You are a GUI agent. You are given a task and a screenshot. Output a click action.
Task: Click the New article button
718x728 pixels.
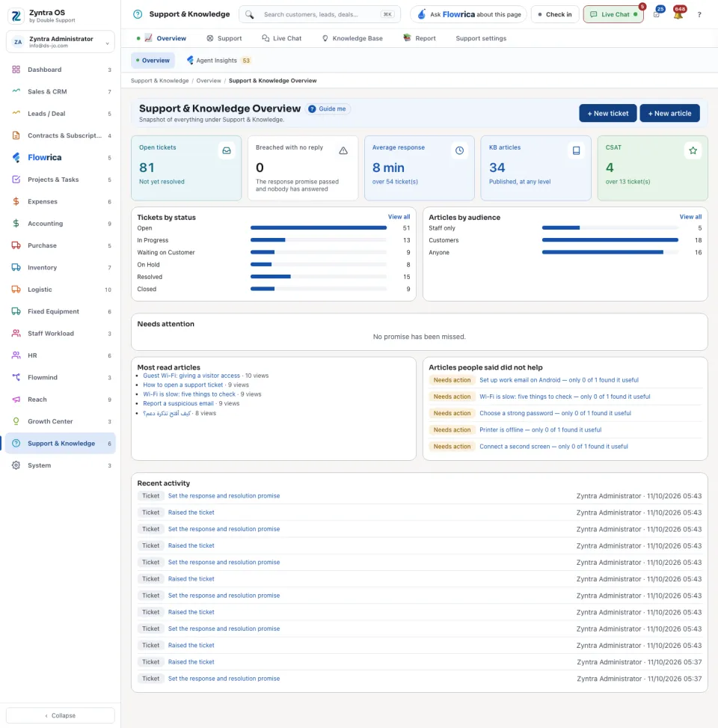(669, 113)
